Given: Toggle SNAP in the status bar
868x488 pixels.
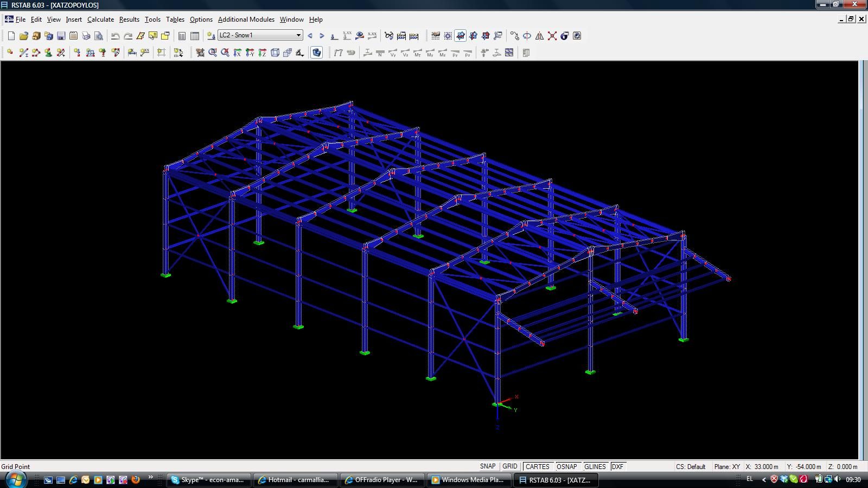Looking at the screenshot, I should 488,466.
